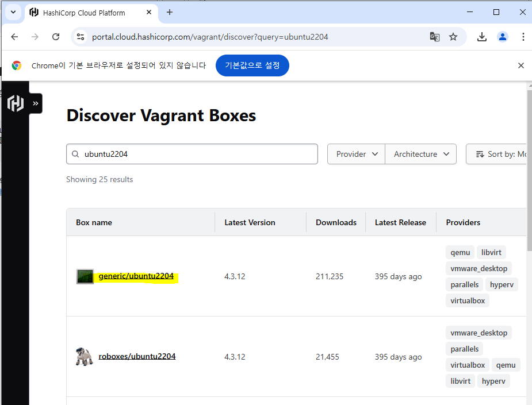Click 395 days ago in the generic row

[x=399, y=276]
